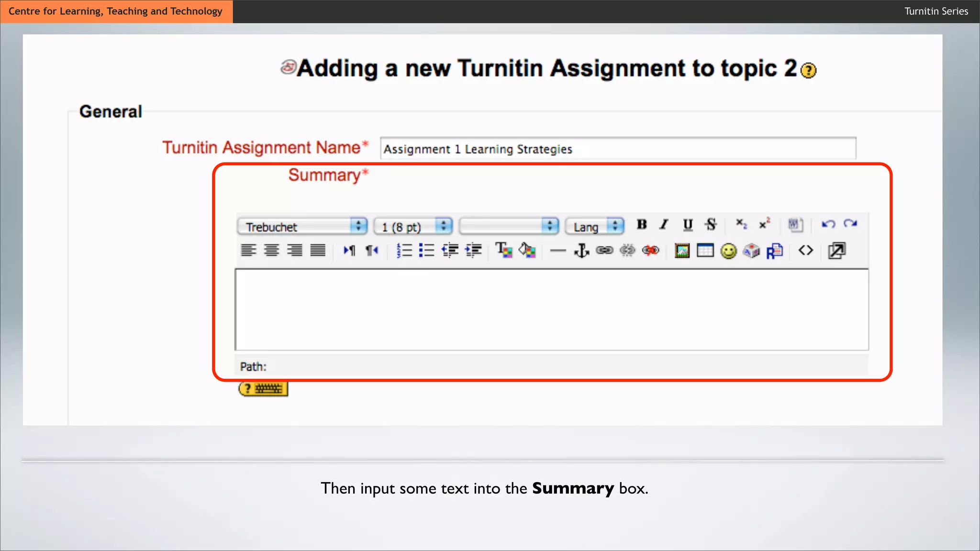980x551 pixels.
Task: Apply italic formatting
Action: (x=664, y=224)
